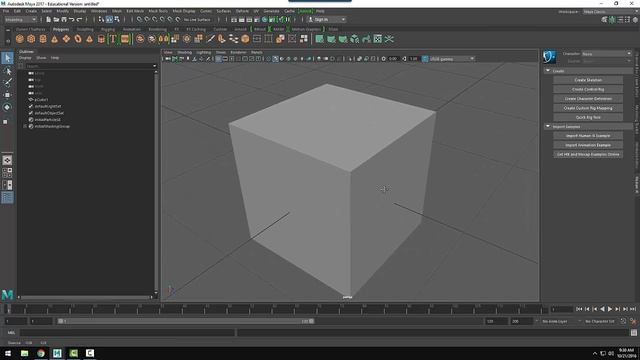
Task: Open the Edit Mesh menu
Action: tap(135, 11)
